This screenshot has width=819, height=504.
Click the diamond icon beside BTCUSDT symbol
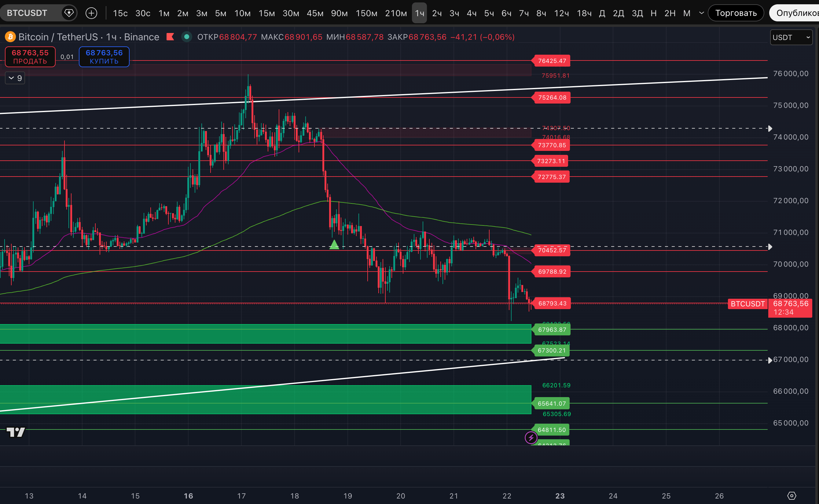[69, 13]
